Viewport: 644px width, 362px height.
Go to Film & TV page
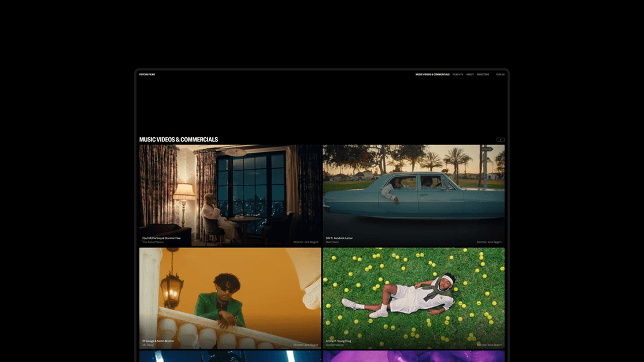click(x=458, y=74)
